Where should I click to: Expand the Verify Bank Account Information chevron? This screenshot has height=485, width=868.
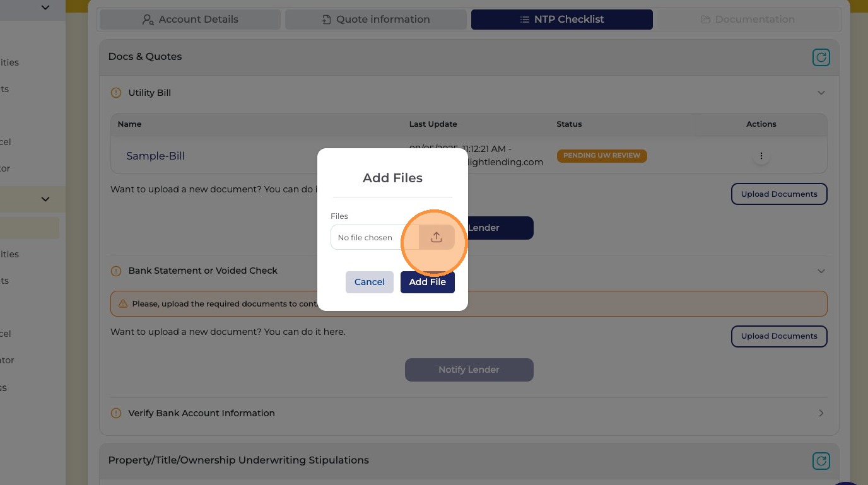pos(821,413)
